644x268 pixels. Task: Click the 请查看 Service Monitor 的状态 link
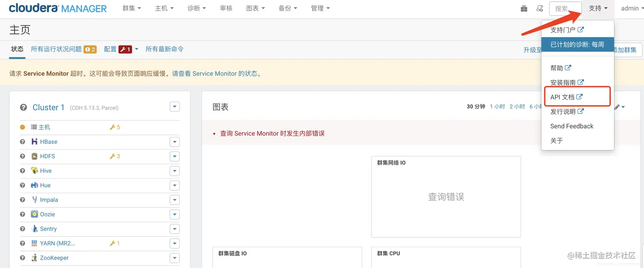tap(216, 74)
